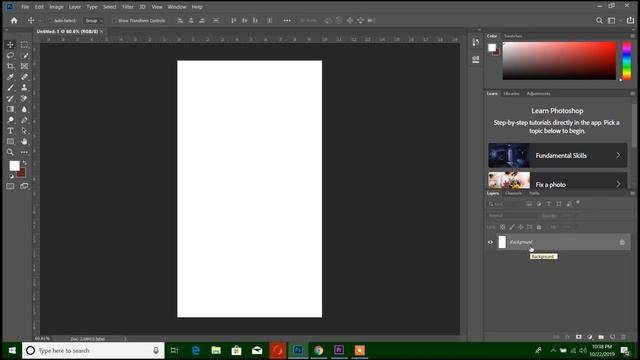Image resolution: width=640 pixels, height=360 pixels.
Task: Toggle Quick Mask mode
Action: [x=10, y=186]
